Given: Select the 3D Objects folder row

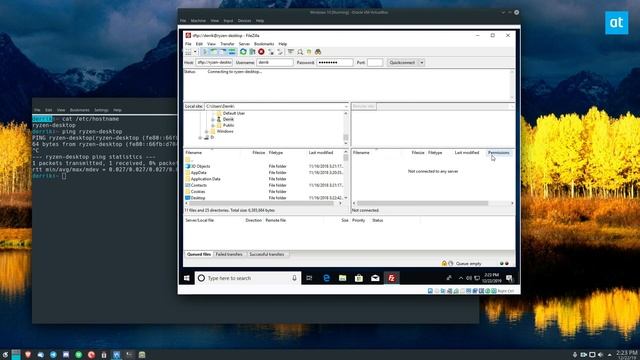Looking at the screenshot, I should point(264,166).
